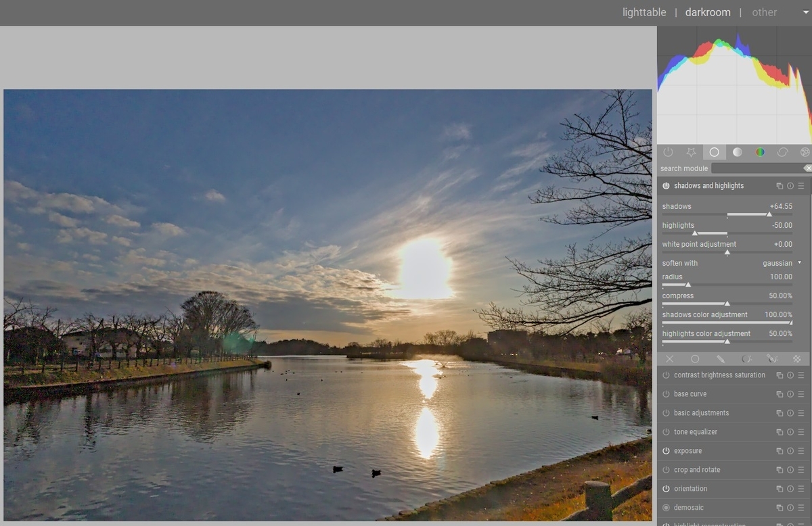Select parametric mask icon
The height and width of the screenshot is (526, 812).
coord(746,359)
